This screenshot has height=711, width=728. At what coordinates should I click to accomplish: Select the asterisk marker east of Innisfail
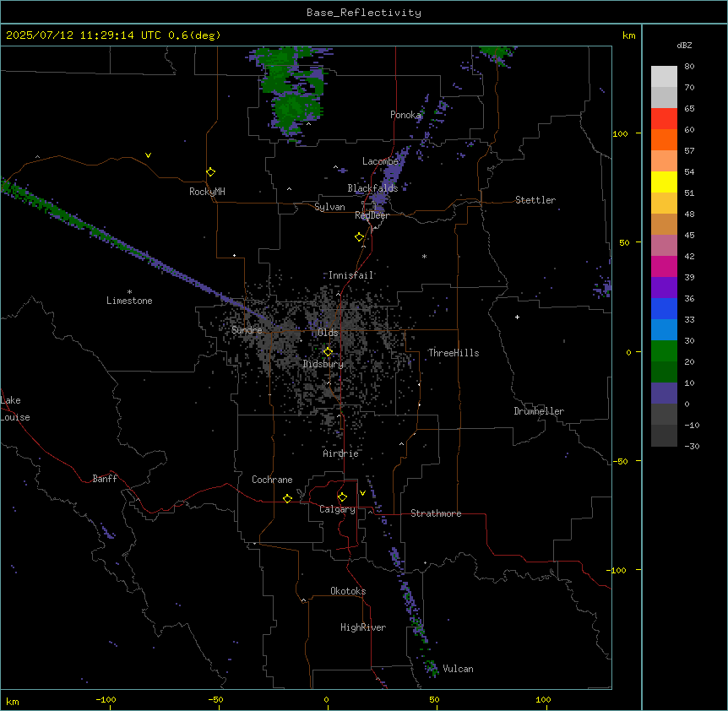(x=424, y=256)
